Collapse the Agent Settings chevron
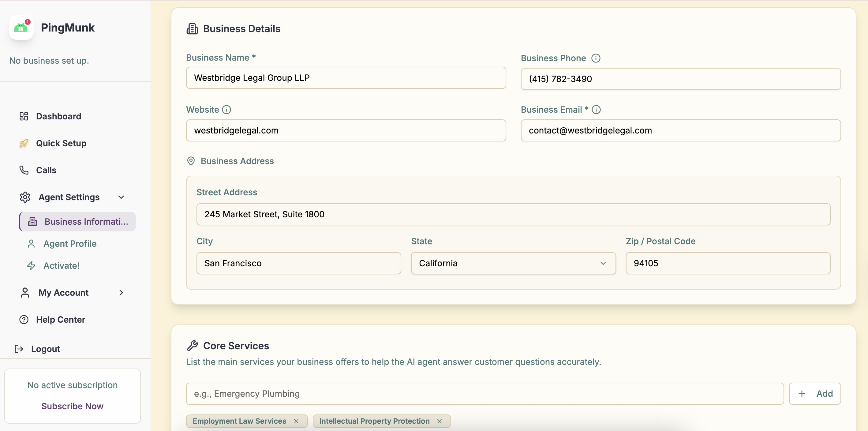The width and height of the screenshot is (868, 431). point(121,197)
